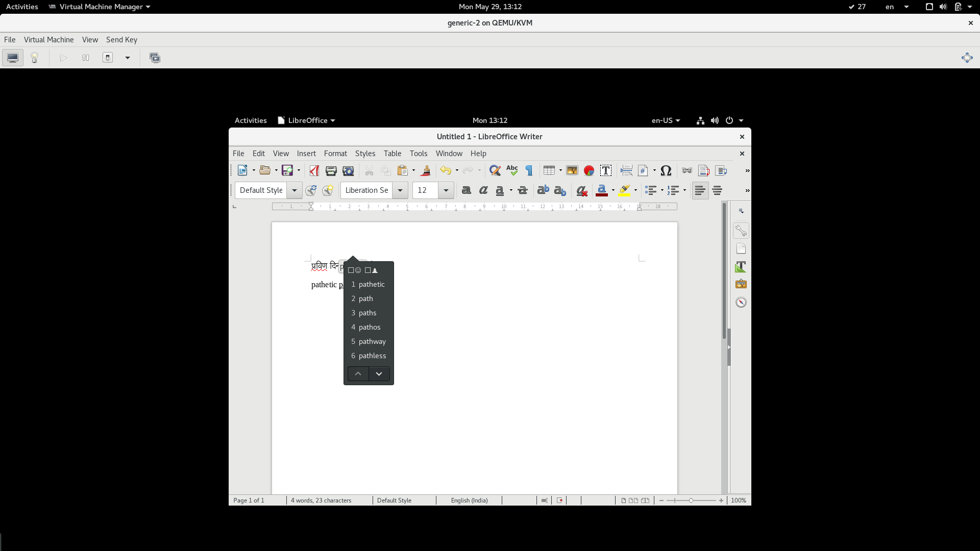Expand the formatting toolbar overflow chevron
This screenshot has height=551, width=980.
tap(747, 190)
